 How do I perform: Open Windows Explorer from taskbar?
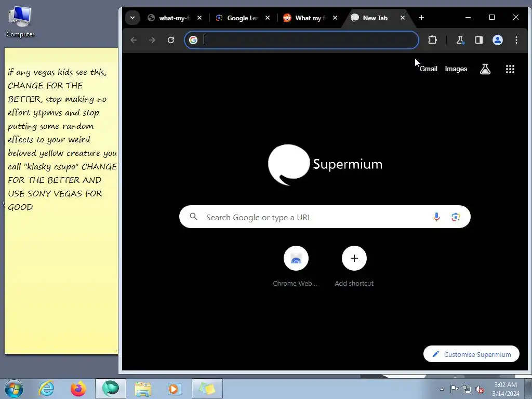[143, 389]
